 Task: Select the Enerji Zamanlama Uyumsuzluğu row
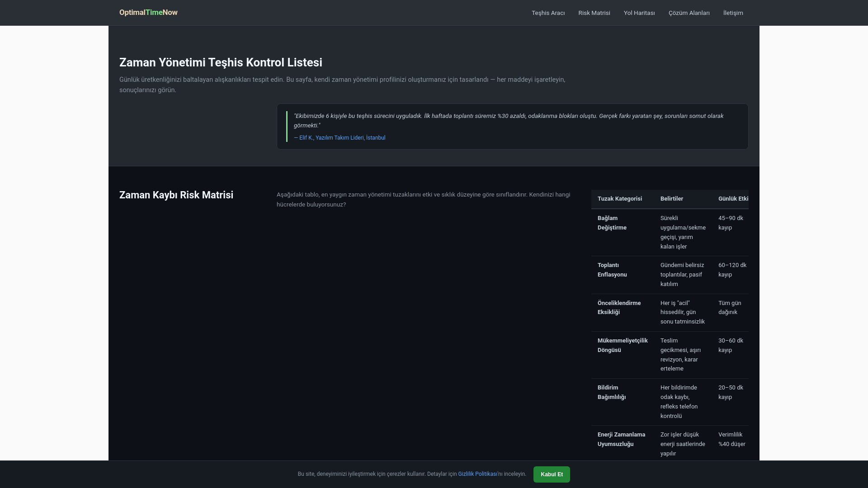tap(670, 444)
